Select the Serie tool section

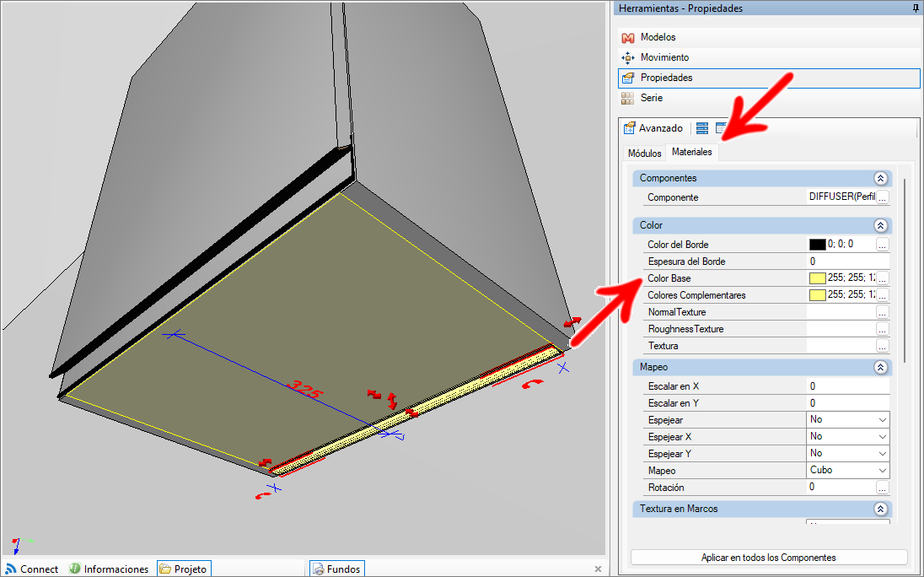pos(651,98)
